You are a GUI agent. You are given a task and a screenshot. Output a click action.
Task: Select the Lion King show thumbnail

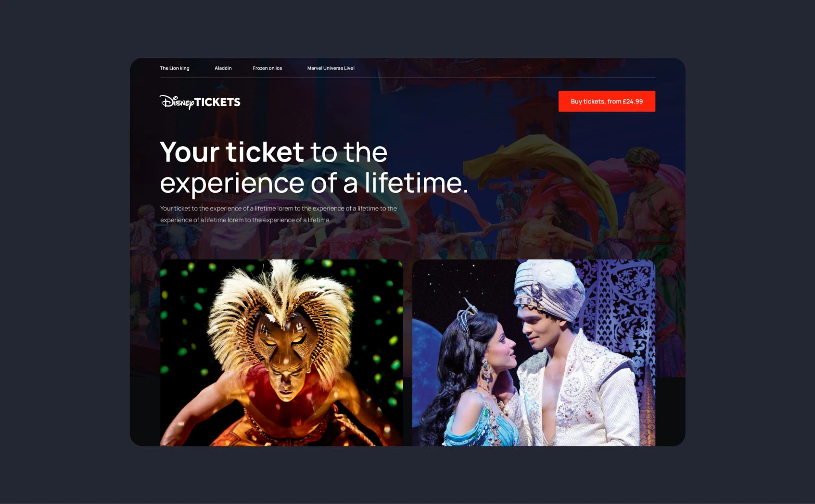281,353
